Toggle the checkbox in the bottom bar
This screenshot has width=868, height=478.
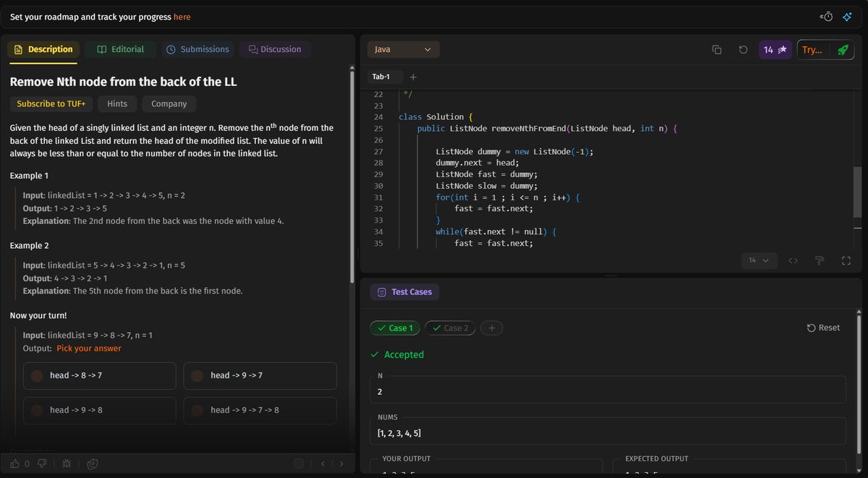299,464
